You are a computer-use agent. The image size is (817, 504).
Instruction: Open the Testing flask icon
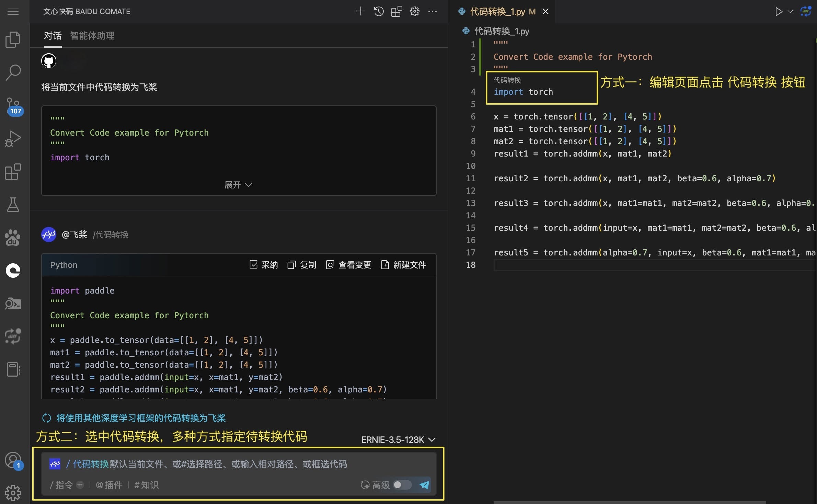coord(13,205)
